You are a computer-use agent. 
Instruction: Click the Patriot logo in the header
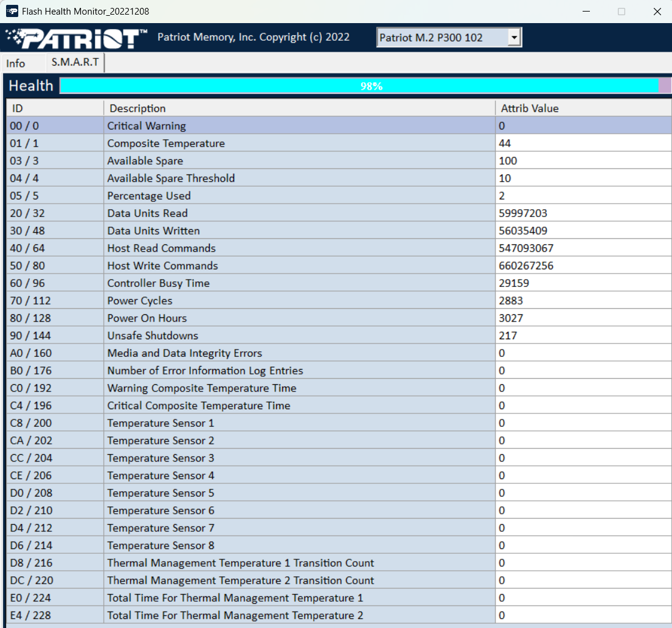pyautogui.click(x=76, y=38)
